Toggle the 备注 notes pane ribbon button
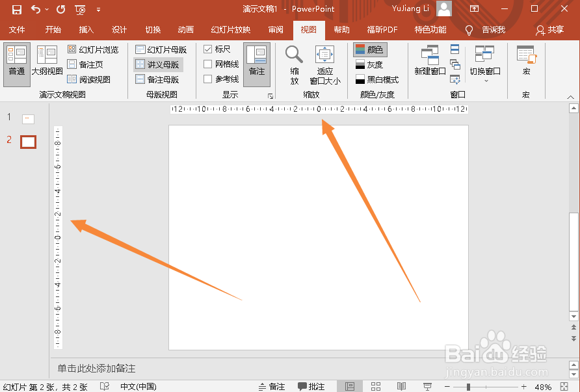This screenshot has width=580, height=392. (x=257, y=64)
